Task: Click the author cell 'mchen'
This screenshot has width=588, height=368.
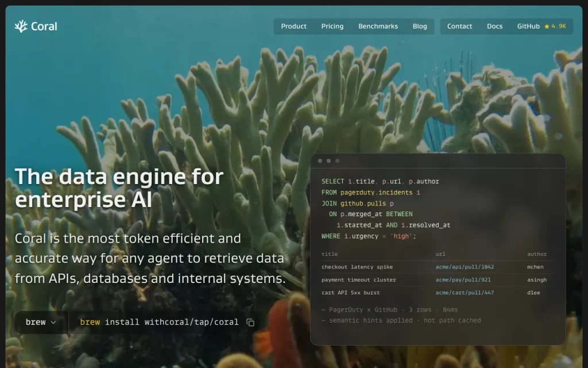Action: tap(535, 267)
